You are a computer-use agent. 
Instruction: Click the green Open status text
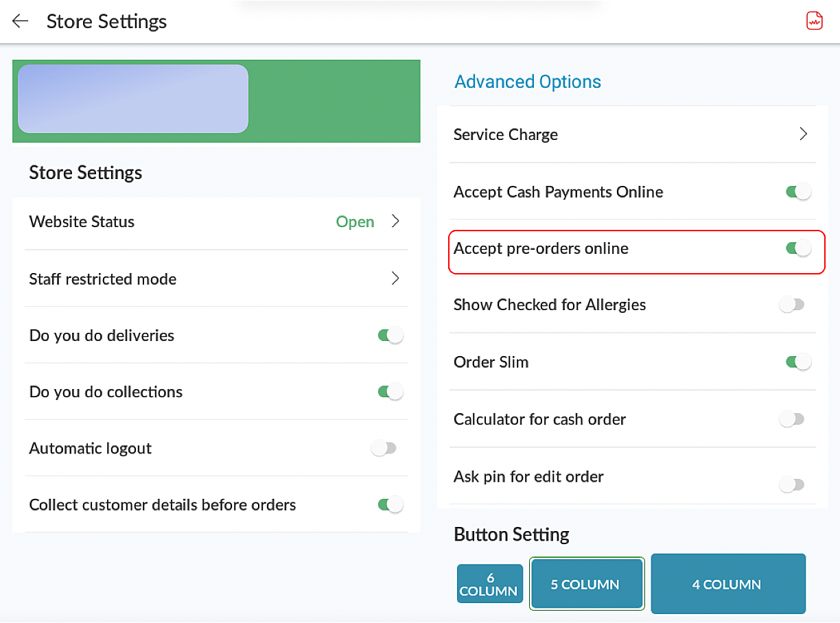pos(355,222)
